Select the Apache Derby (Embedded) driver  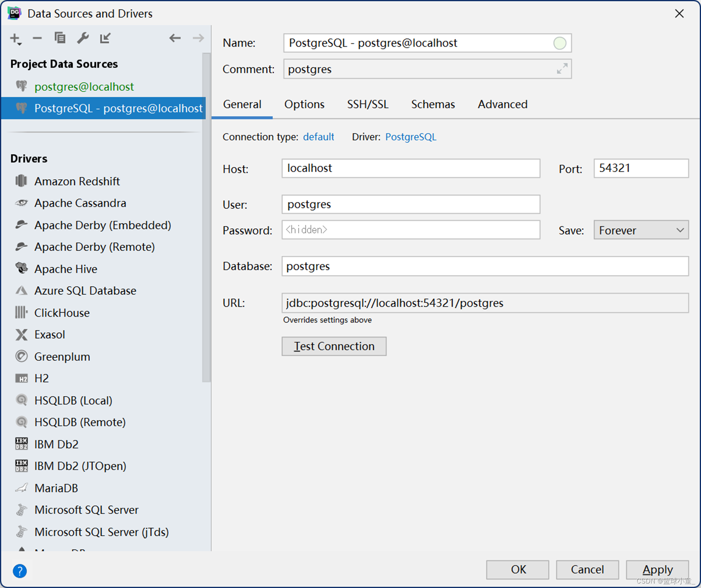(x=103, y=225)
